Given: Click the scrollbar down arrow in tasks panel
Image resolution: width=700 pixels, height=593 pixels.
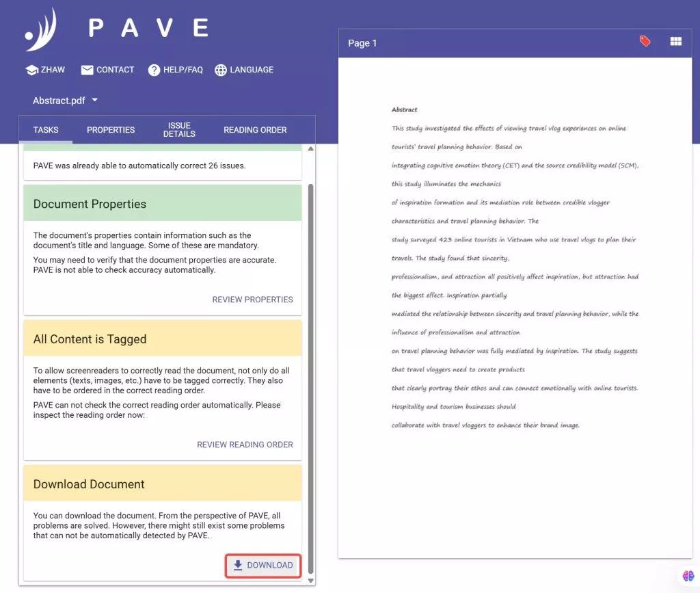Looking at the screenshot, I should 311,581.
